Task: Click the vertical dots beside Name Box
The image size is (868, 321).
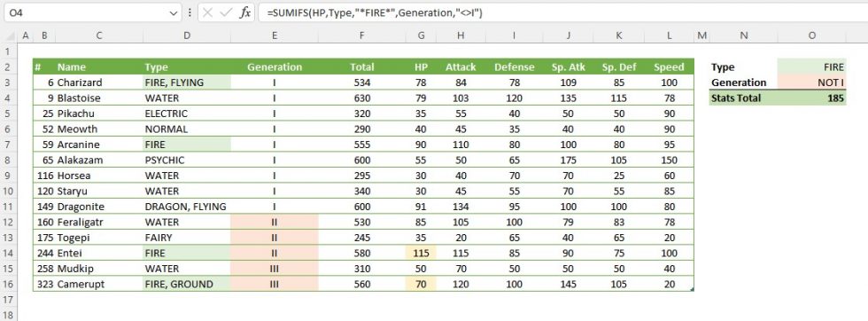Action: coord(190,12)
